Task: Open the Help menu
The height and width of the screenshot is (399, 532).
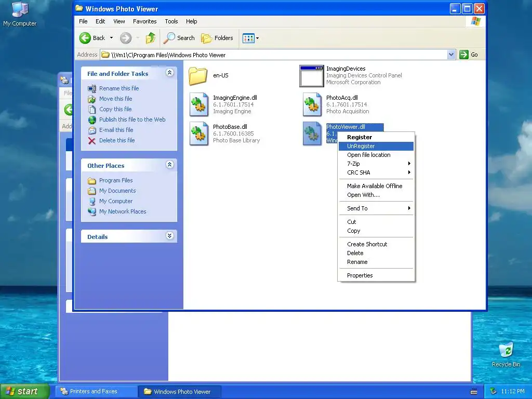Action: point(191,21)
